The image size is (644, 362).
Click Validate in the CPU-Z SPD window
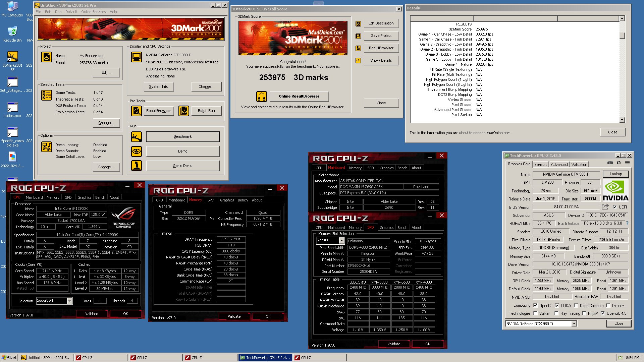point(394,344)
